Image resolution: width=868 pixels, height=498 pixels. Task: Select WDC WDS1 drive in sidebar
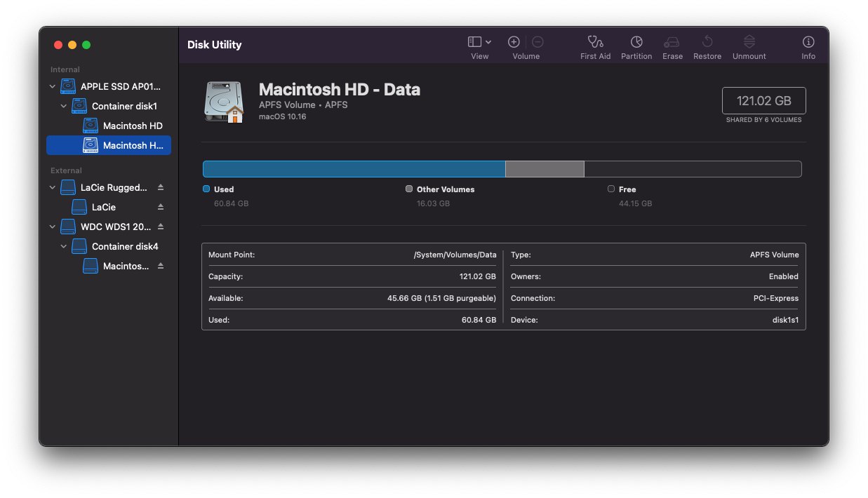109,227
